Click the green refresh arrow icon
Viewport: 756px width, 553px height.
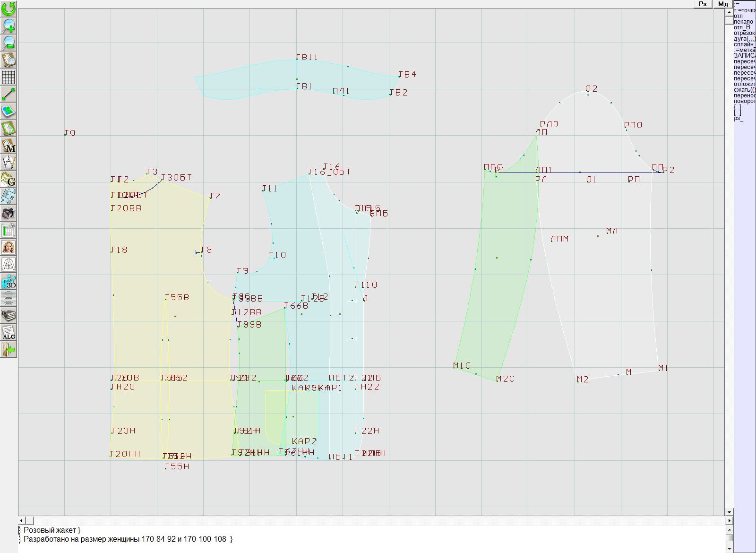pos(9,9)
